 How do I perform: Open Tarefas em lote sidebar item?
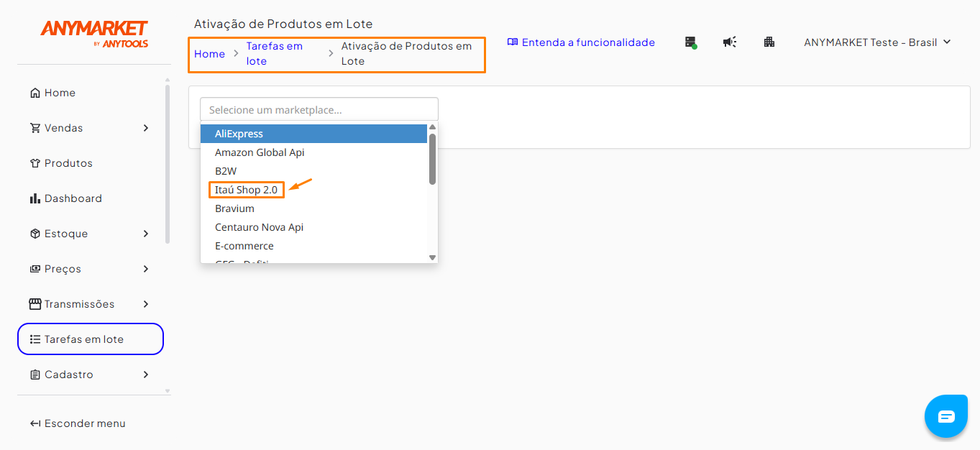click(91, 339)
